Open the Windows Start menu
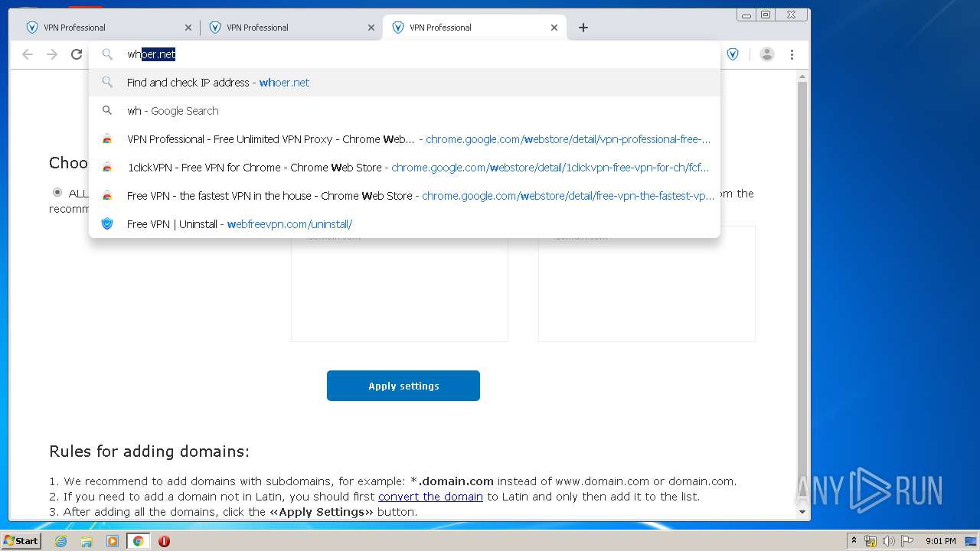Screen dimensions: 980x551 click(21, 540)
